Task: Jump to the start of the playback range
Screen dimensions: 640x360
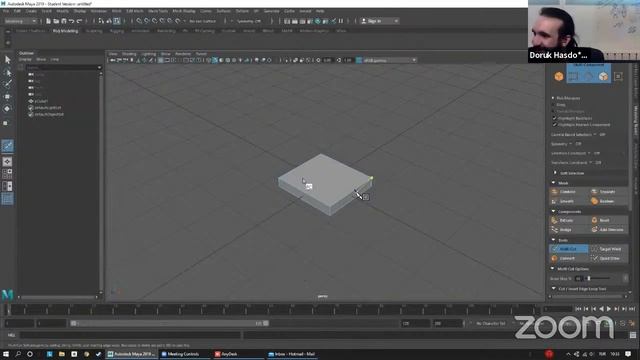Action: 578,309
